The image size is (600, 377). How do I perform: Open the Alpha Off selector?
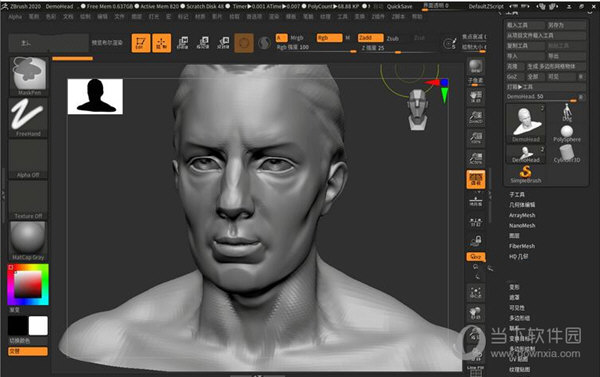coord(29,159)
